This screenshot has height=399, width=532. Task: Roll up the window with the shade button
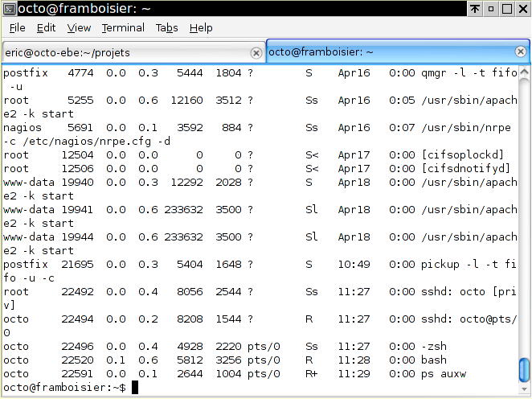tap(475, 9)
